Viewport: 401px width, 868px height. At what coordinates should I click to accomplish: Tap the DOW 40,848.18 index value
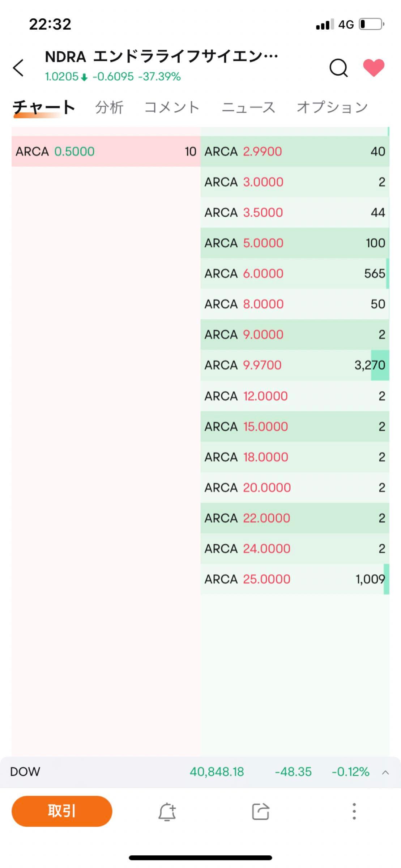tap(217, 772)
